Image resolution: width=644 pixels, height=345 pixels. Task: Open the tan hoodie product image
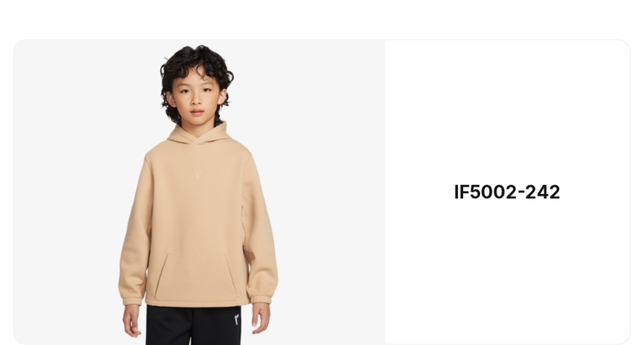(x=199, y=192)
